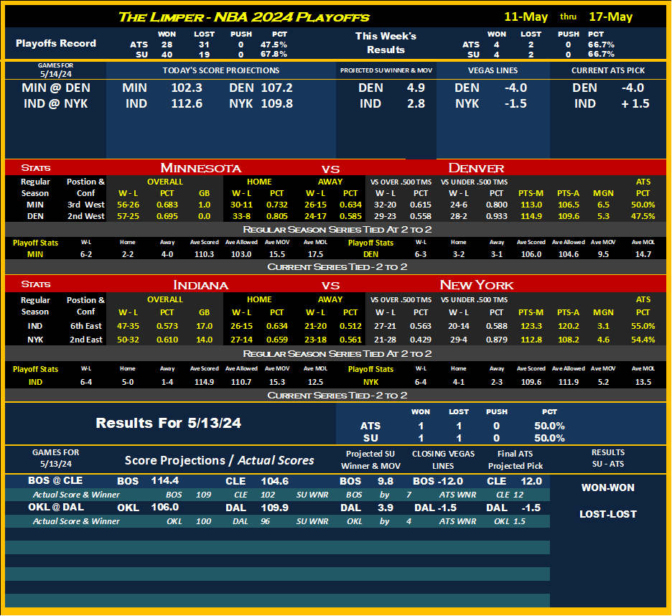Select Indiana's overall record 47-35
The image size is (672, 616).
pyautogui.click(x=128, y=326)
